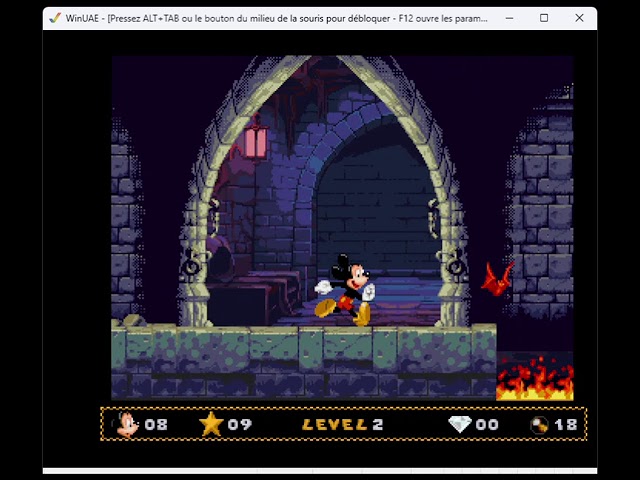Click the diamond counter 00
The image size is (640, 480).
(487, 424)
